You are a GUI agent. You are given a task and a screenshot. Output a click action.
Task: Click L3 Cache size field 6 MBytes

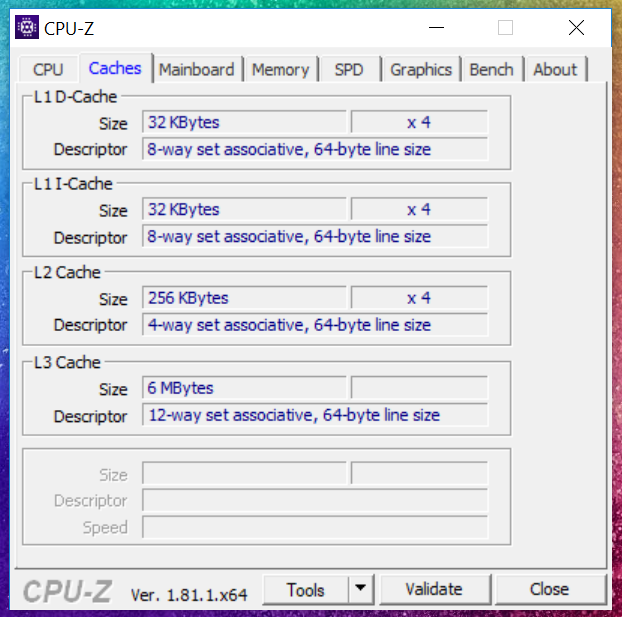pos(244,388)
